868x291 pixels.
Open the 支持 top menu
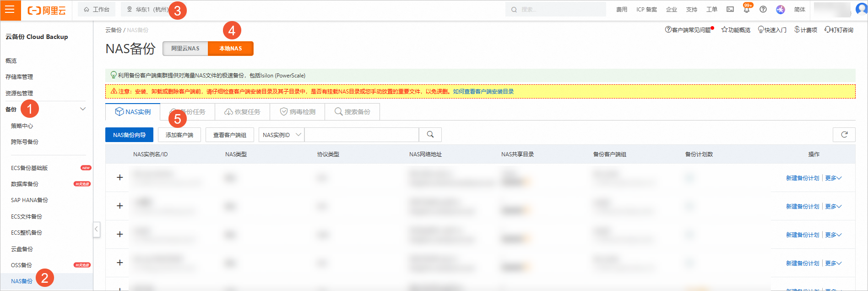click(692, 9)
